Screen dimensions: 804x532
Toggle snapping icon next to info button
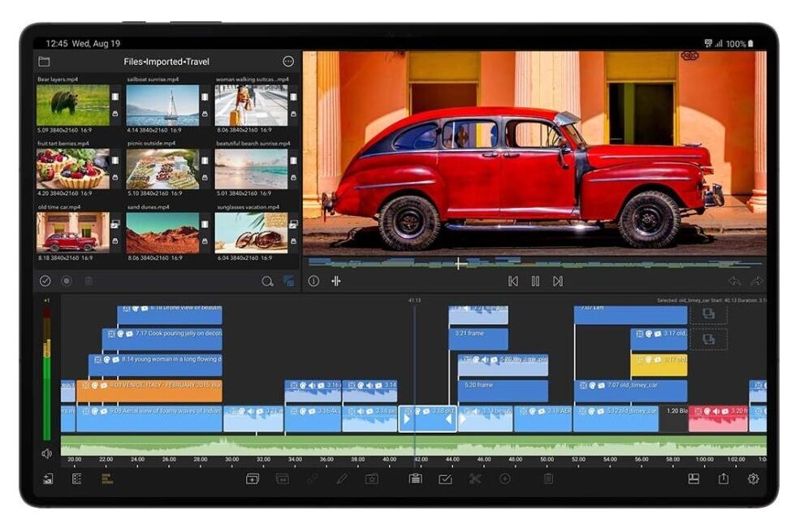click(336, 281)
